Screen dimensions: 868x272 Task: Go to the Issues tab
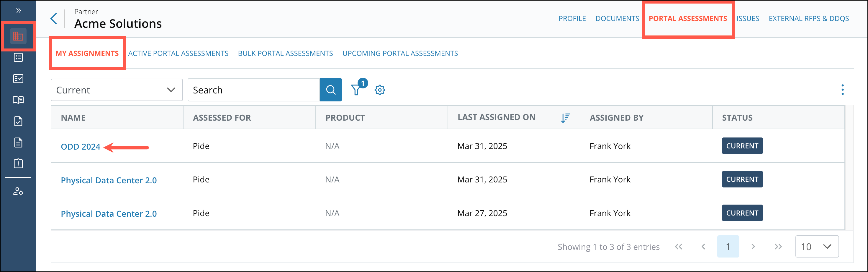point(747,19)
